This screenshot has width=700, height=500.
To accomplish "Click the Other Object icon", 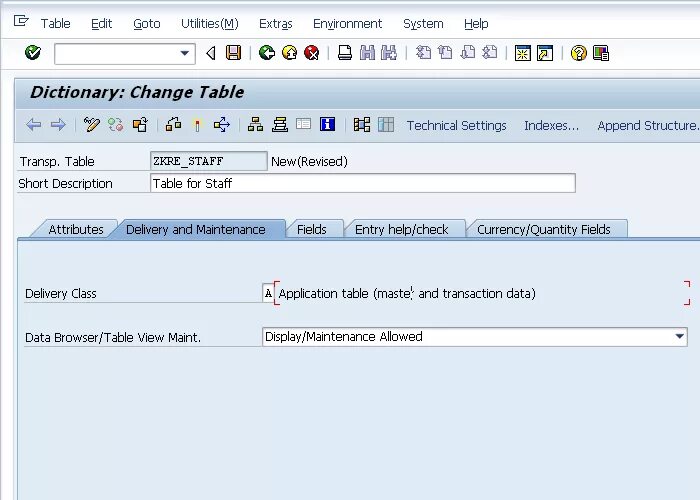I will pyautogui.click(x=140, y=125).
